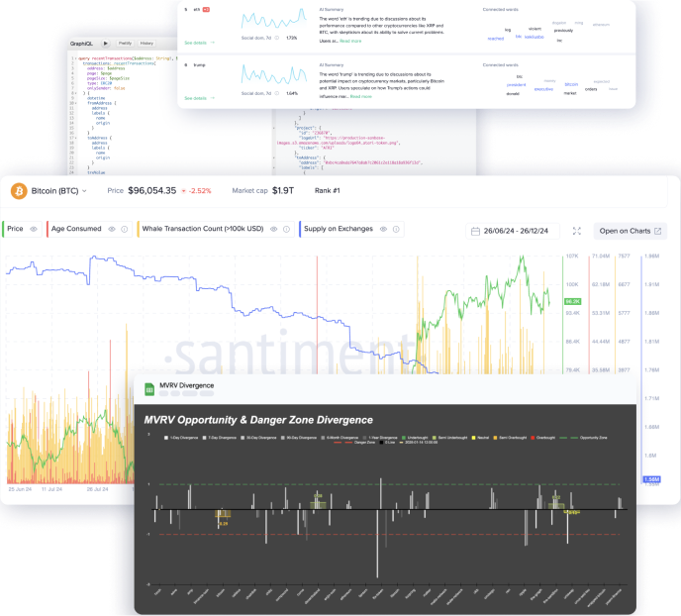Expand the chart to fullscreen
This screenshot has height=616, width=681.
[577, 231]
